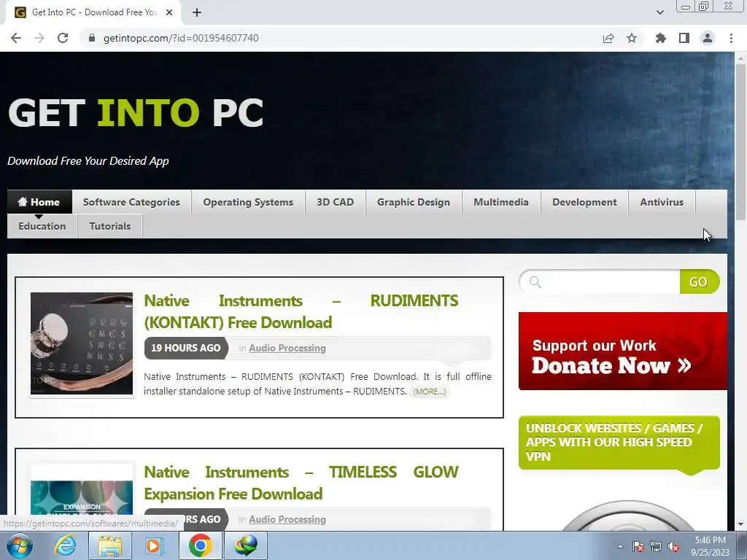The width and height of the screenshot is (747, 560).
Task: Open Windows Start menu orb
Action: point(19,545)
